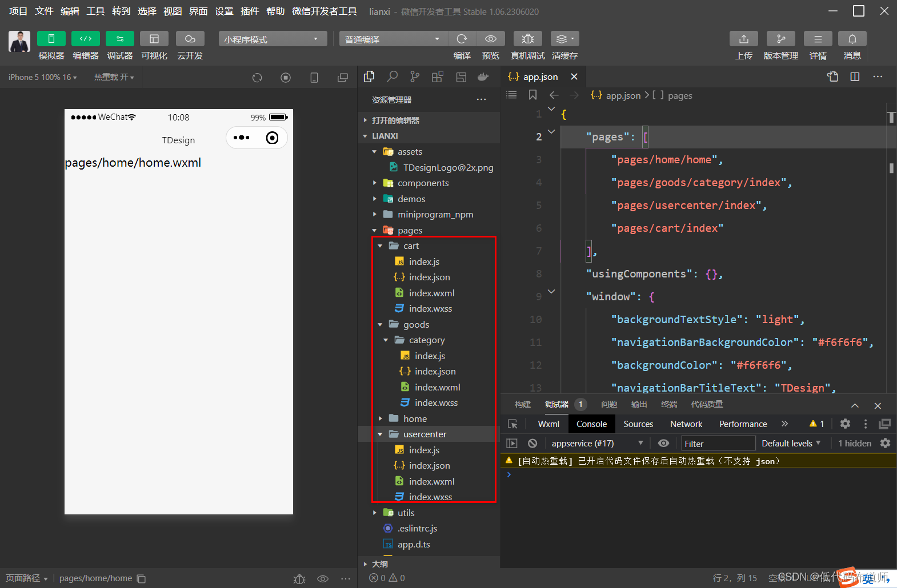Open the Default levels dropdown
Screen dimensions: 897x588
pyautogui.click(x=791, y=443)
